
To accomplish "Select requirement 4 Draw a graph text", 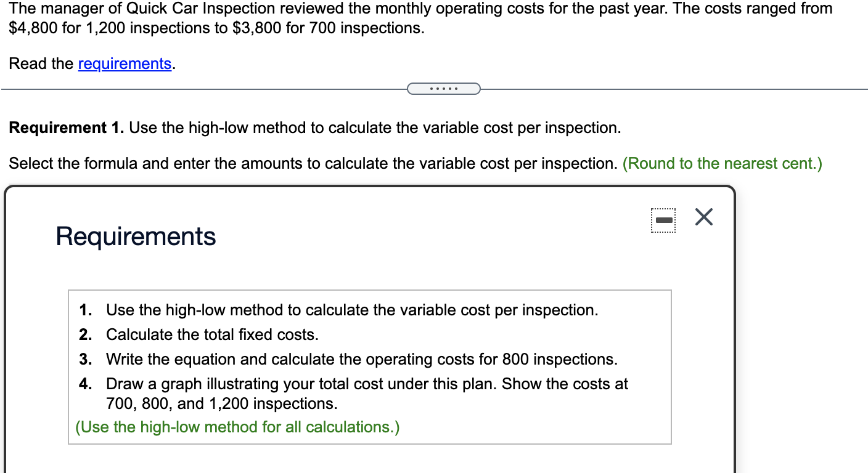I will 367,384.
